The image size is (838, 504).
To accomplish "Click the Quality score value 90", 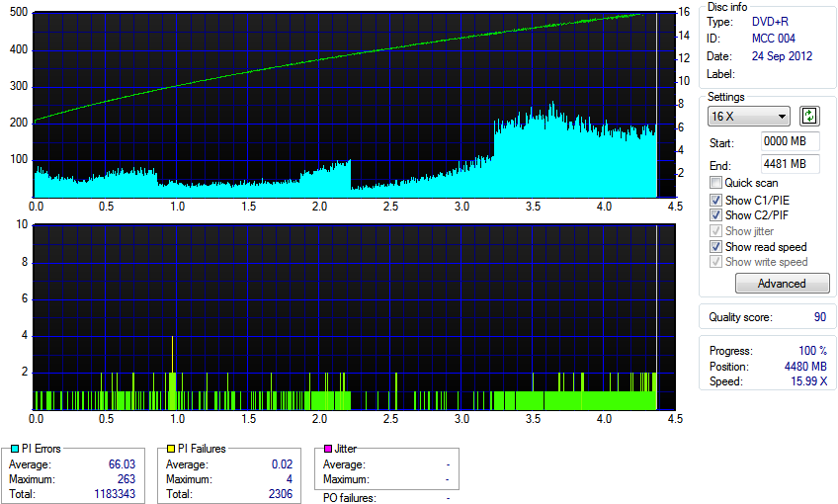I will (820, 317).
